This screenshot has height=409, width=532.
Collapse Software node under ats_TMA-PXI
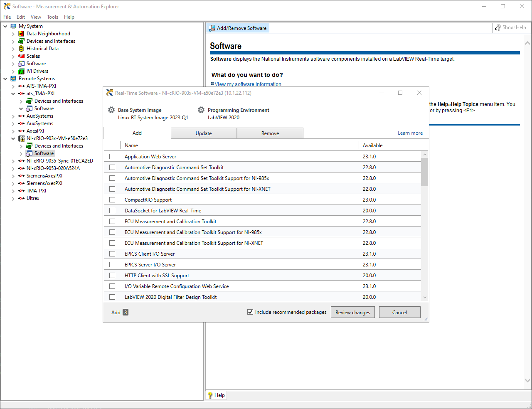point(21,108)
